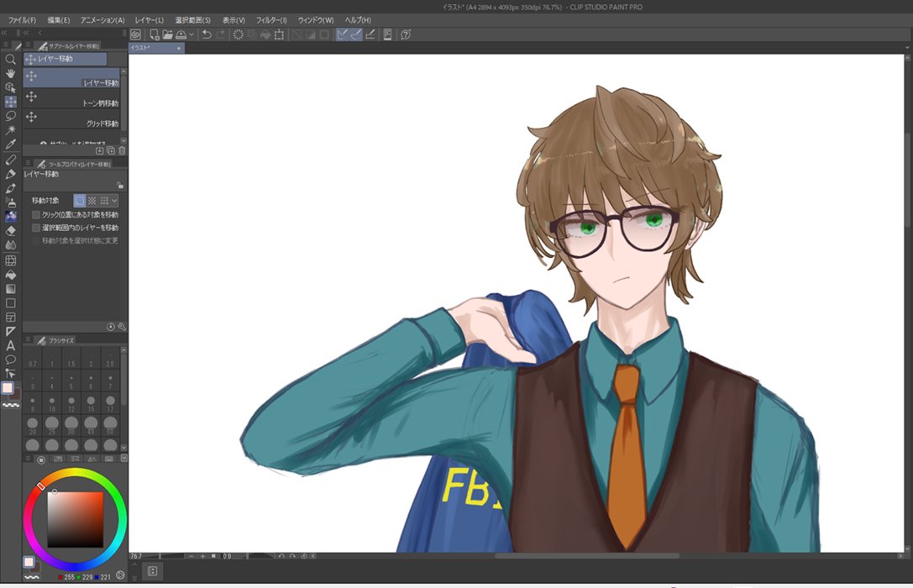
Task: Select the Airbrush tool
Action: point(10,202)
